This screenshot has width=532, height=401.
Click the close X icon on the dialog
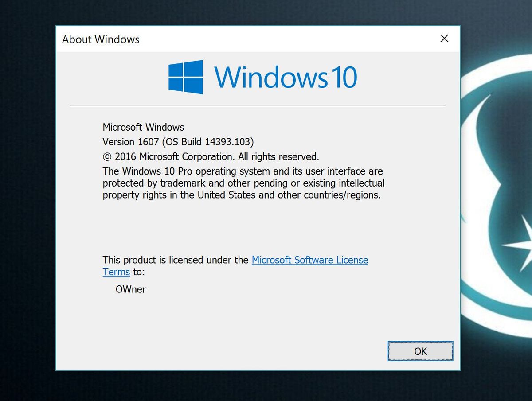point(444,39)
